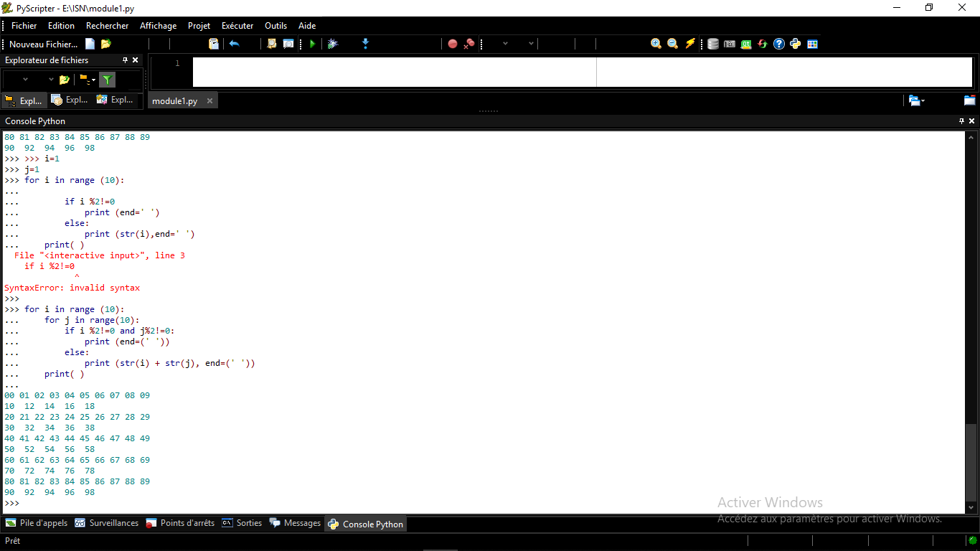This screenshot has width=980, height=551.
Task: Click the zoom out magnifier icon
Action: (x=672, y=44)
